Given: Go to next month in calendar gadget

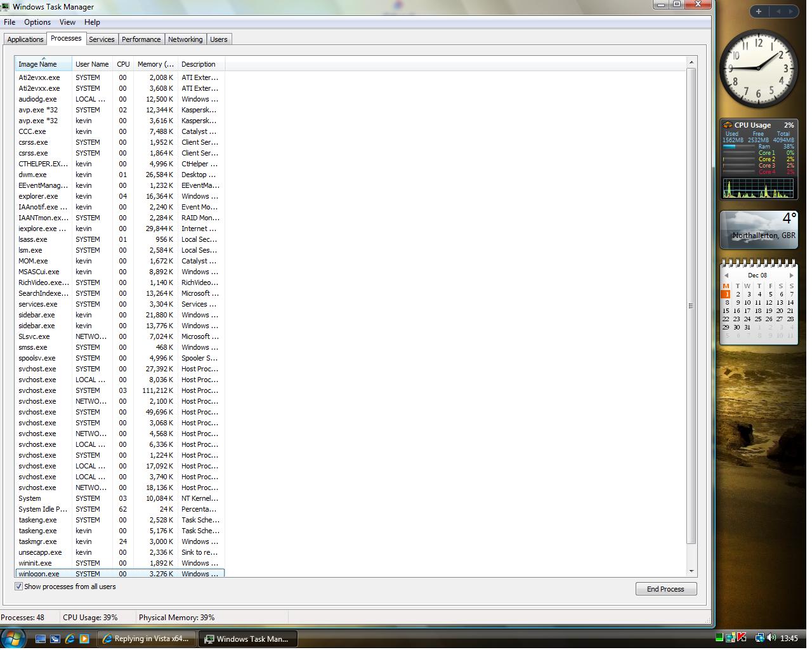Looking at the screenshot, I should tap(791, 275).
